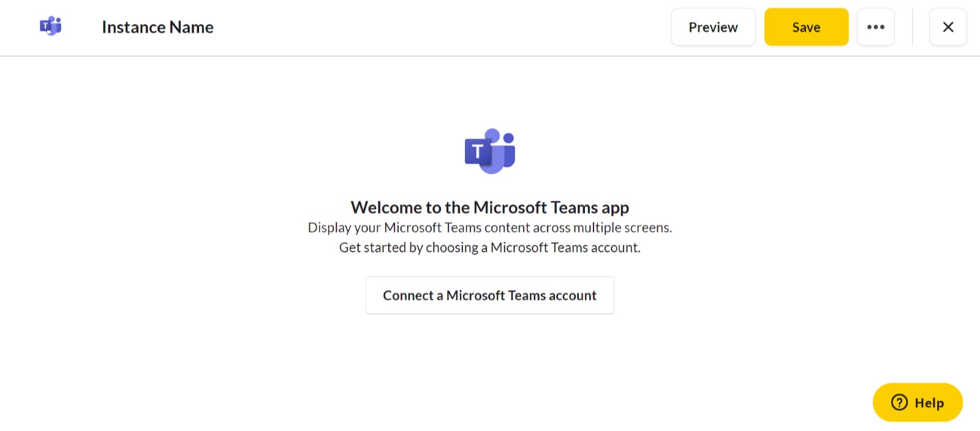Click the small Teams icon in the header
Image resolution: width=980 pixels, height=431 pixels.
[x=51, y=26]
